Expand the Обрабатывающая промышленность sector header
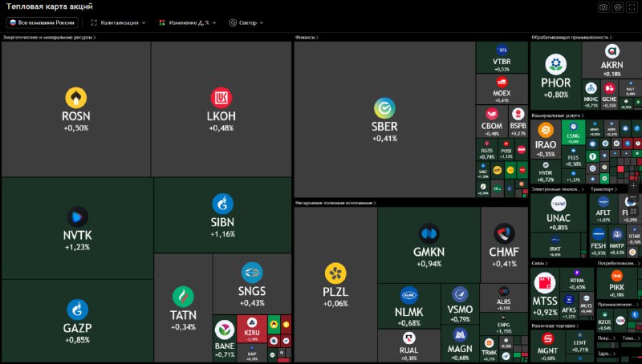Viewport: 642px width, 364px height. click(572, 37)
